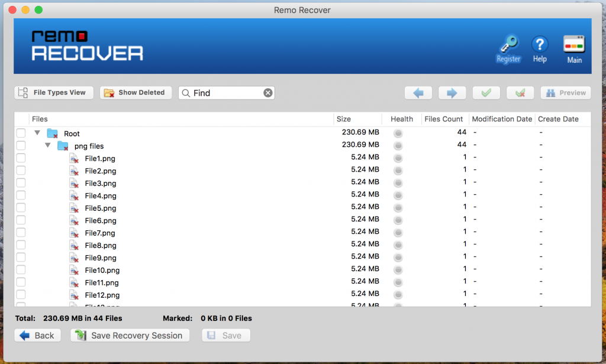Select File11.png file name

click(102, 282)
